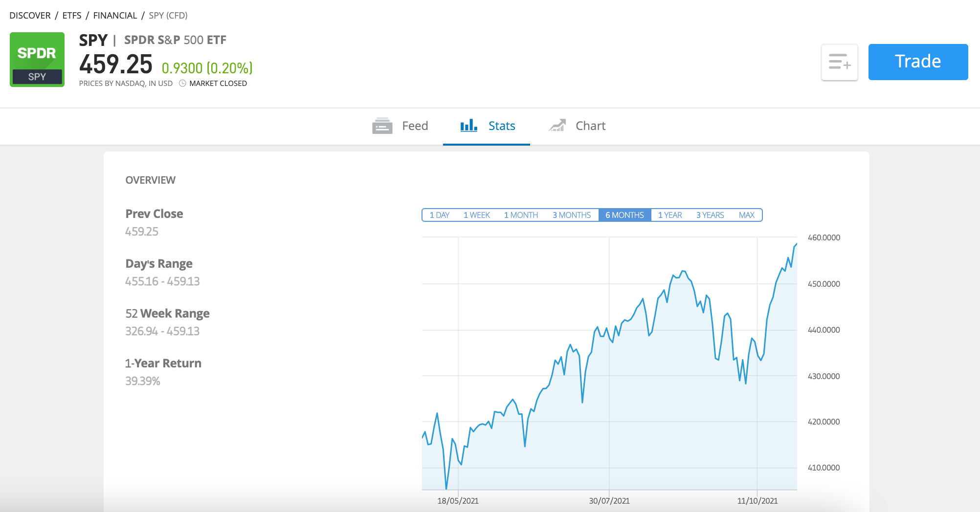Click the Feed newspaper icon
This screenshot has height=512, width=980.
[382, 126]
